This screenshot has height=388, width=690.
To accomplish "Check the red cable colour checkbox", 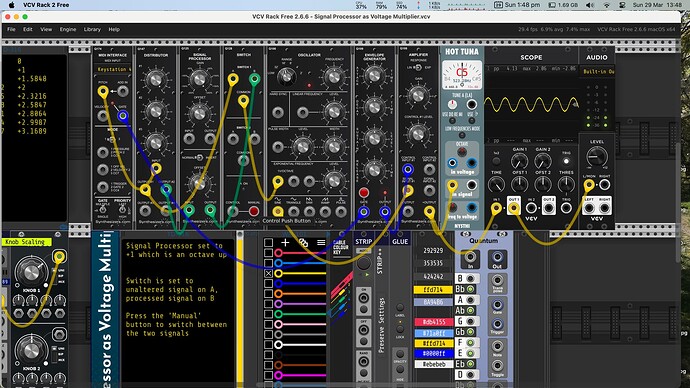I will pyautogui.click(x=268, y=253).
